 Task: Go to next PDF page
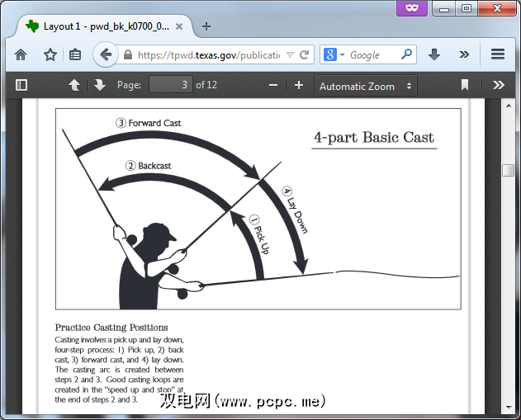coord(99,85)
